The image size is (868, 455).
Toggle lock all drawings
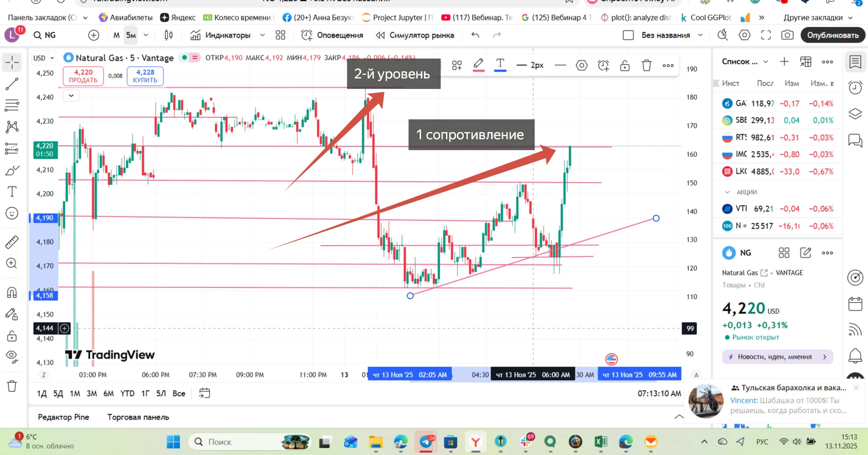pyautogui.click(x=12, y=336)
